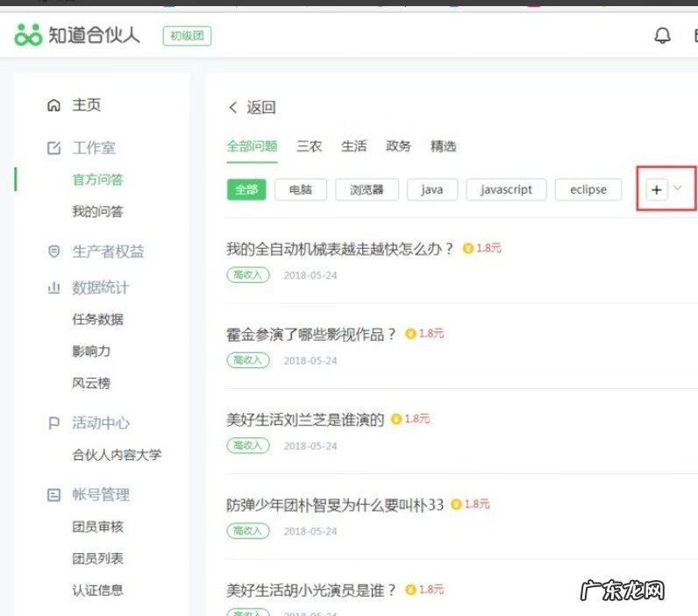This screenshot has height=616, width=698.
Task: Click the 数据统计 bar chart icon
Action: tap(53, 287)
